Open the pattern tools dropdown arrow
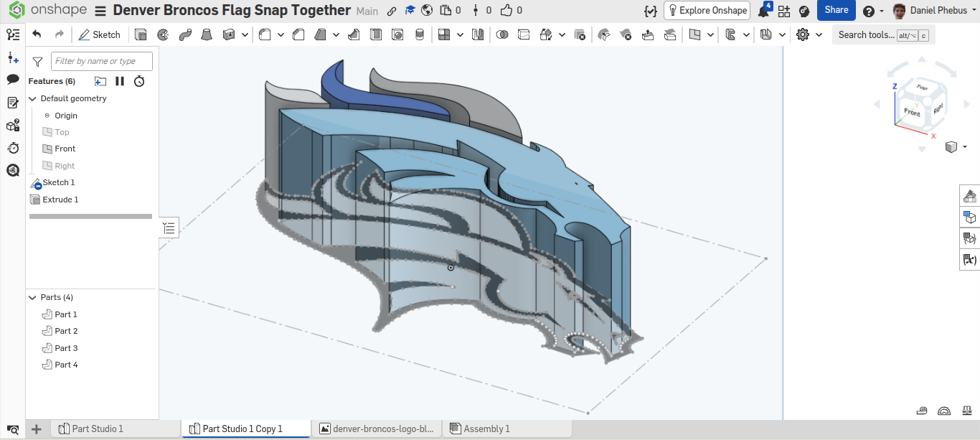 (460, 34)
